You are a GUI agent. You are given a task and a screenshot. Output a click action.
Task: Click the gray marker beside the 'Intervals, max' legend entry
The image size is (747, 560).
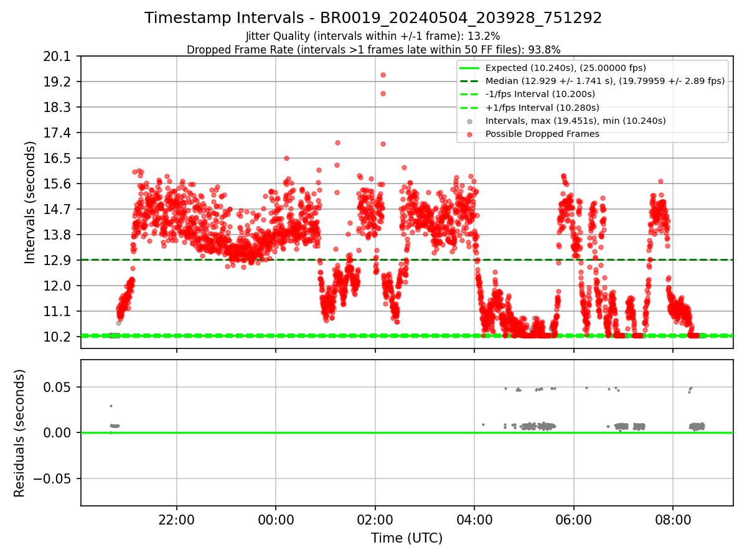[470, 121]
